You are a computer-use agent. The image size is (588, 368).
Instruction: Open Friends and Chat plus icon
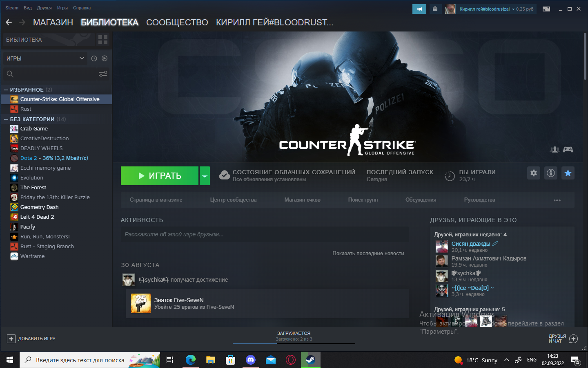point(573,339)
